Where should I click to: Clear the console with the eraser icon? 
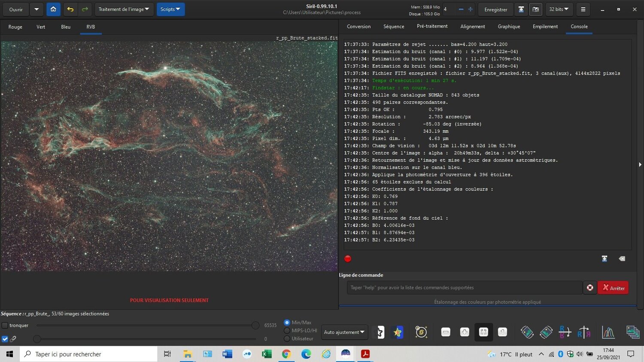click(x=622, y=259)
